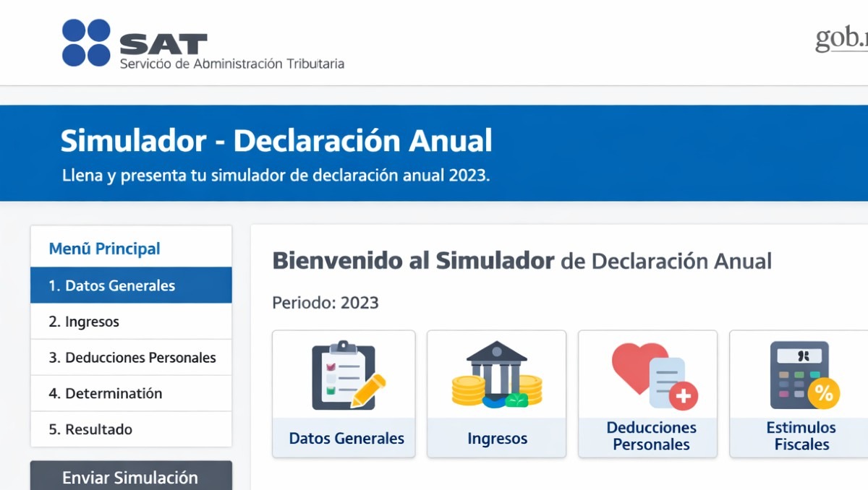Click the plus badge on Deducciones Personales
Screen dimensions: 868x490
683,396
